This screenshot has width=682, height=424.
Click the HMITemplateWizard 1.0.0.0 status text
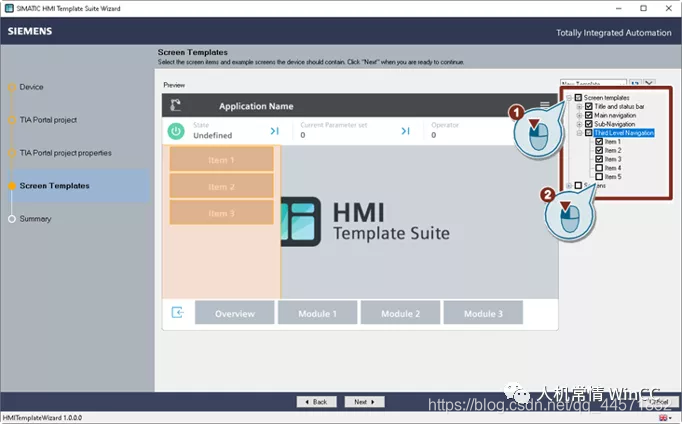(x=42, y=417)
